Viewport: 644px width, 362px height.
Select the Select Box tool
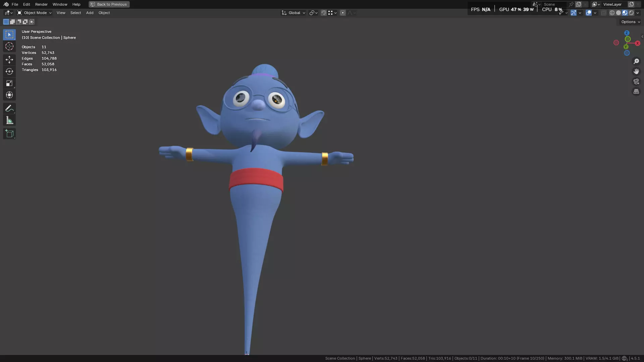[x=9, y=35]
